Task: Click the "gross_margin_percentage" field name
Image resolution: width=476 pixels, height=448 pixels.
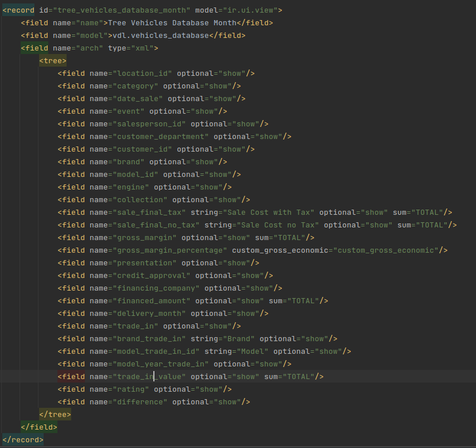Action: pyautogui.click(x=170, y=250)
